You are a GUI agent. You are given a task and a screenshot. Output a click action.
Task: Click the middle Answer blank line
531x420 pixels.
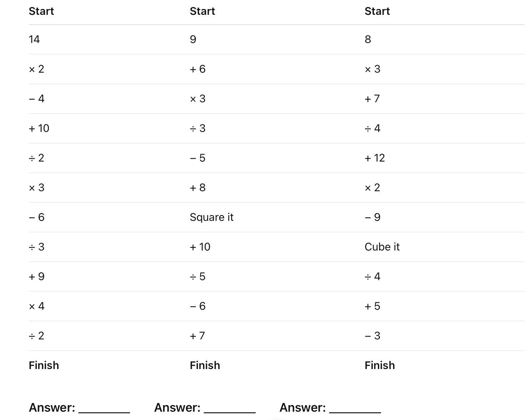pos(229,408)
